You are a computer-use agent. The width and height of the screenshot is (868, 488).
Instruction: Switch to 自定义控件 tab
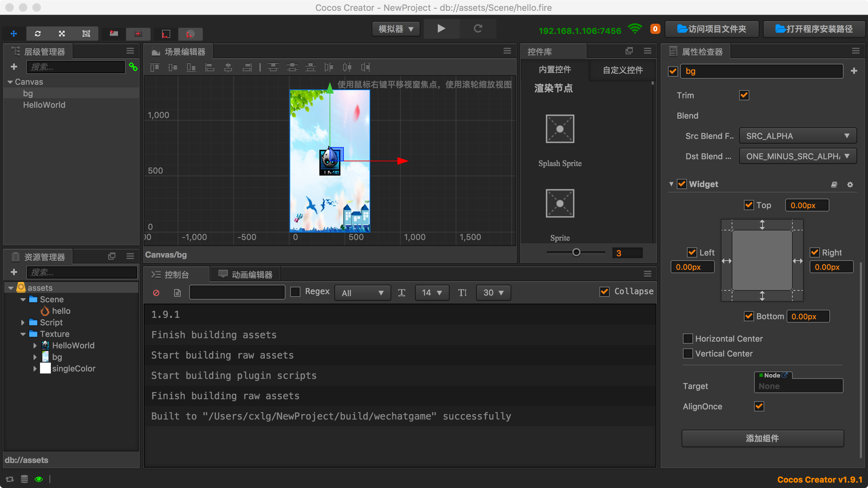tap(623, 70)
